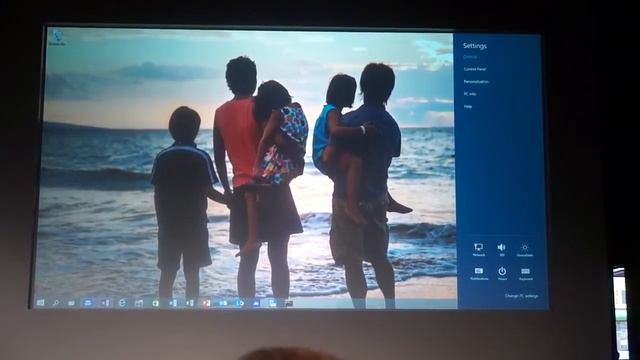Open the red app icon on taskbar
This screenshot has height=360, width=640.
(206, 303)
